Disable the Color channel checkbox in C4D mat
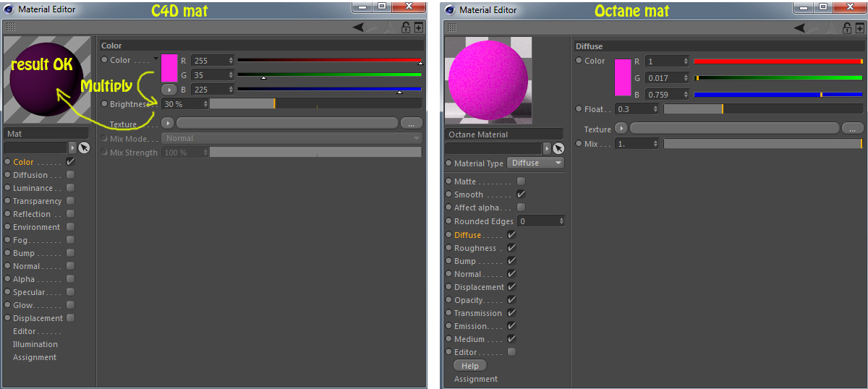 70,161
